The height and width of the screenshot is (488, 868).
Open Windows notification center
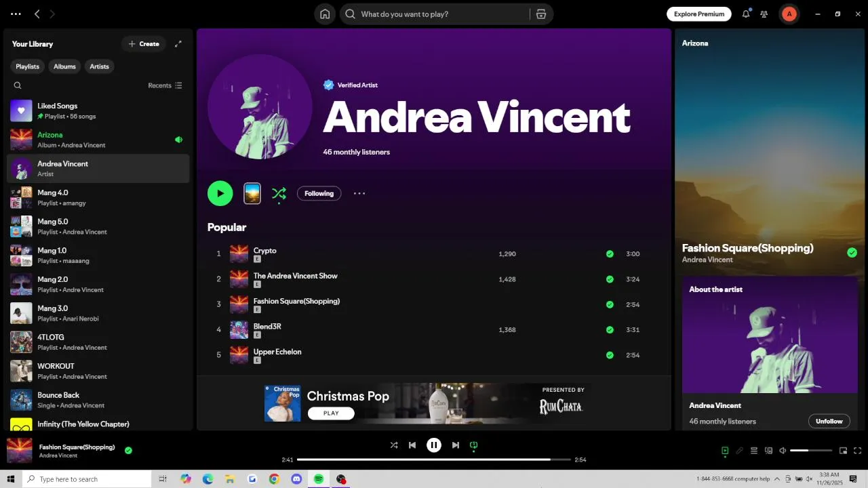(x=854, y=479)
